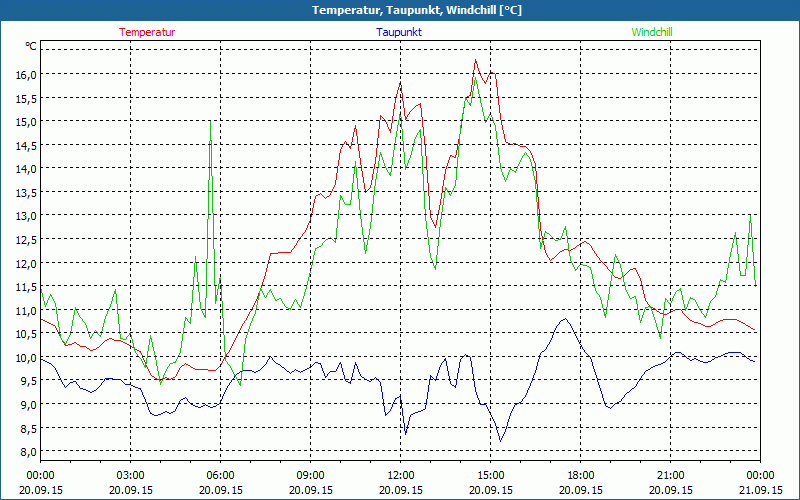Click the 14,5 y-axis value
This screenshot has height=500, width=800.
click(x=27, y=145)
